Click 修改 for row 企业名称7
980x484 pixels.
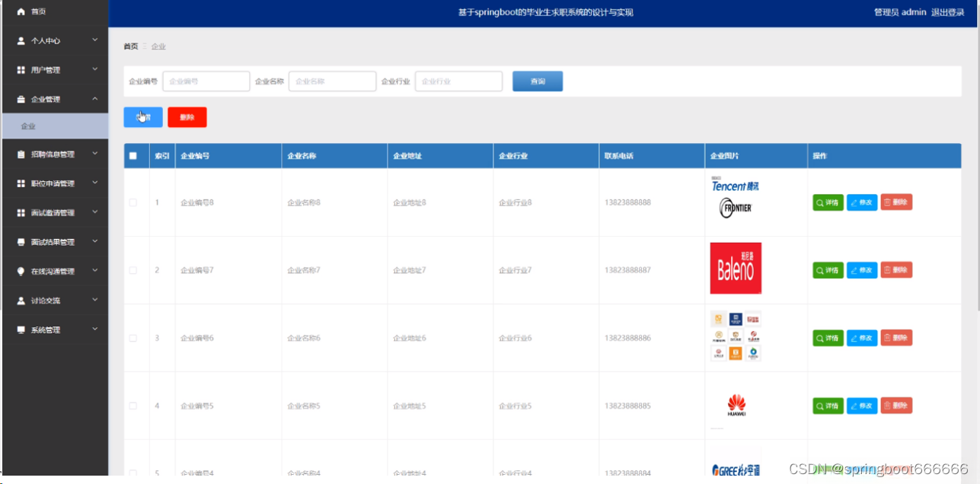pos(862,270)
